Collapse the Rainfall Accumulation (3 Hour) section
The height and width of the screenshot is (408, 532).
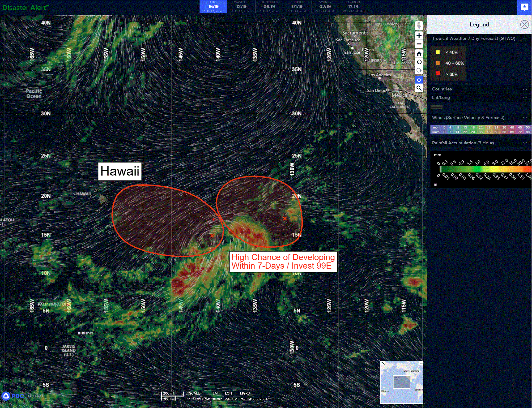pos(525,143)
